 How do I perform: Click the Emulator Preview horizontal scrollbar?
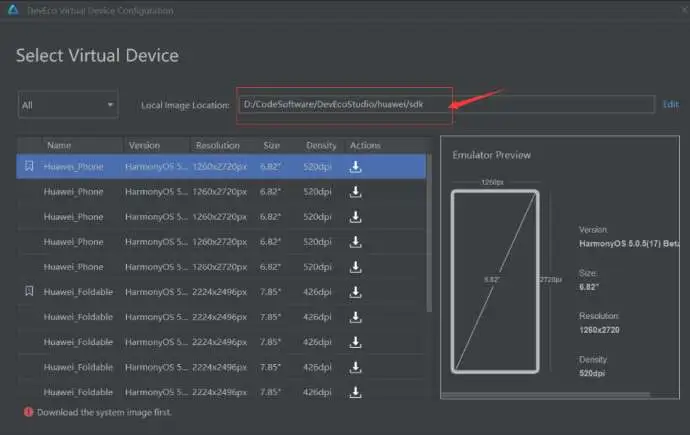coord(546,395)
